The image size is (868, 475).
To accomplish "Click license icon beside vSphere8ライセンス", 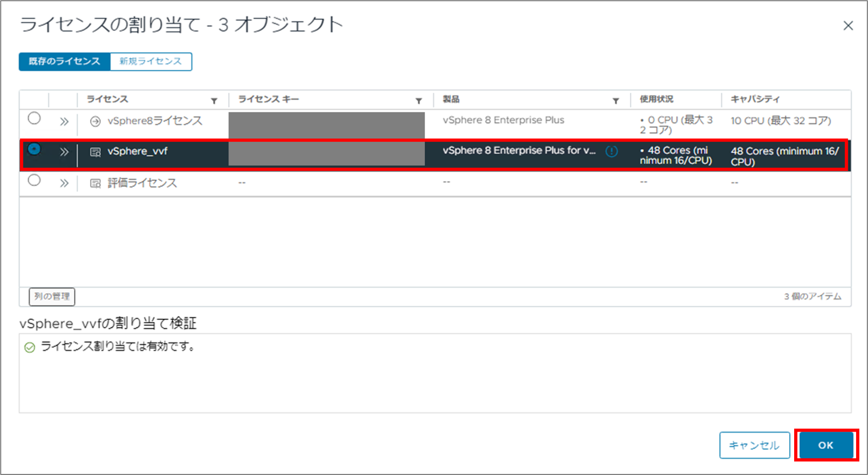I will tap(95, 122).
